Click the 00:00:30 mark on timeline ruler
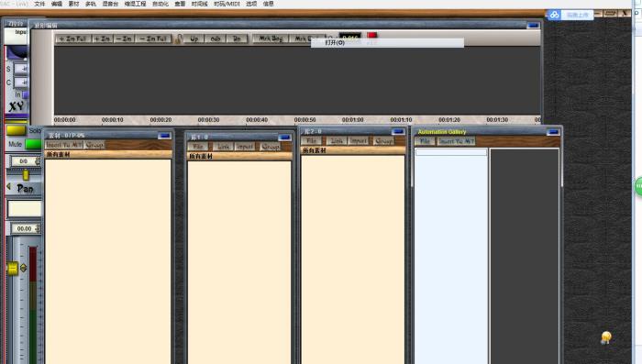This screenshot has height=364, width=642. coord(208,119)
